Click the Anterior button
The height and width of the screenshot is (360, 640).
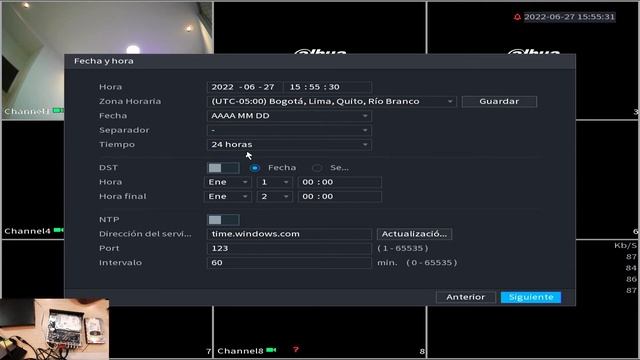(x=466, y=297)
